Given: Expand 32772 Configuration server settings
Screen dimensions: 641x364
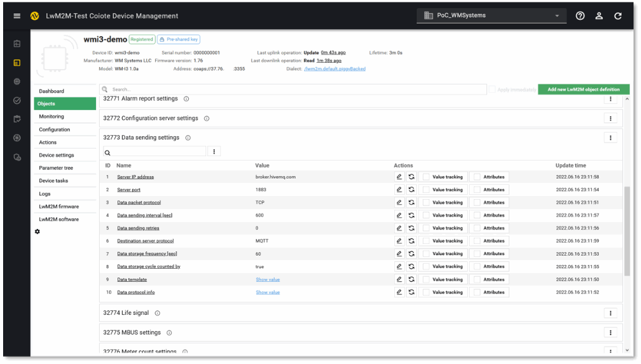Looking at the screenshot, I should pos(150,118).
